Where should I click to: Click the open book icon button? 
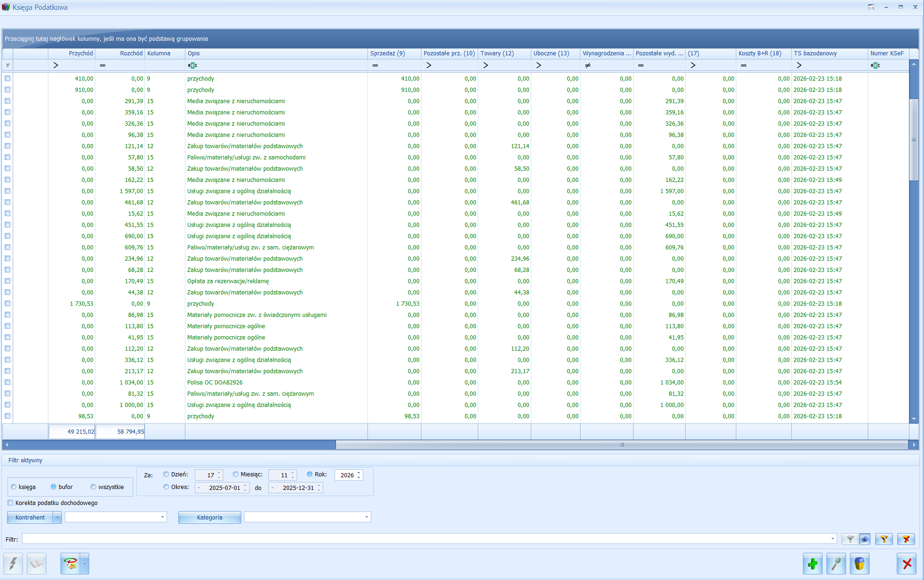pos(37,564)
